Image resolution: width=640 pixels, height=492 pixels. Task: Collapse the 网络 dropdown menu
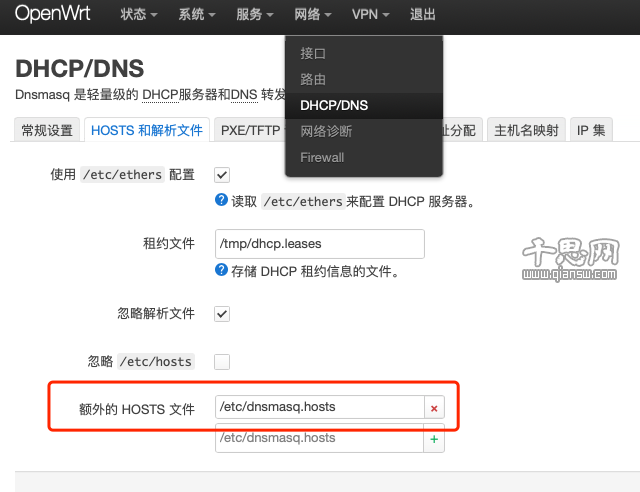tap(313, 14)
